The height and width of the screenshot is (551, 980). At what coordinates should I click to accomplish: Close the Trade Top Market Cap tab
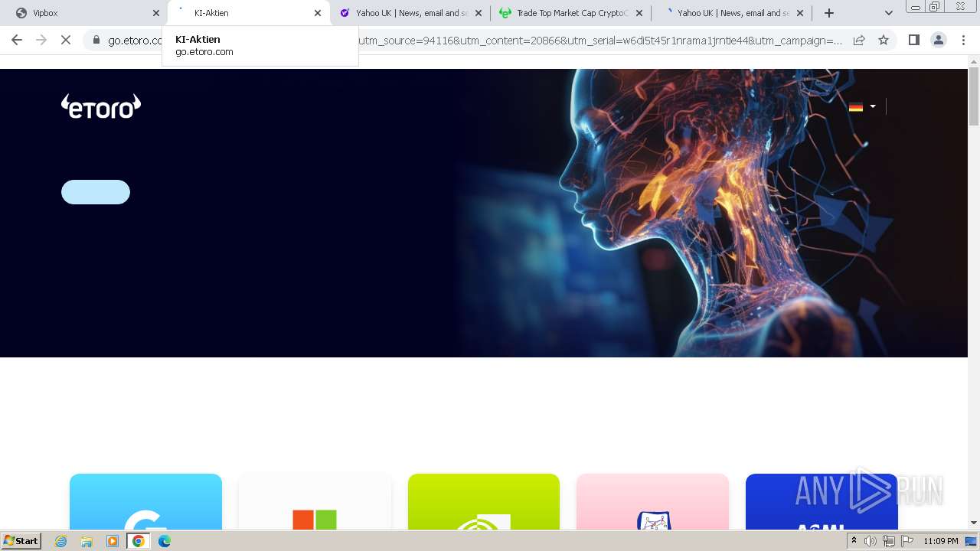click(x=639, y=13)
